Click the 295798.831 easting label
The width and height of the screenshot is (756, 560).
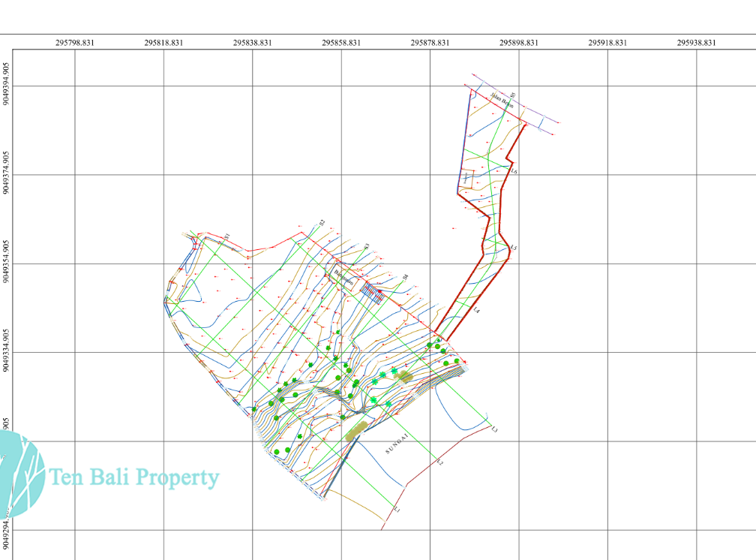click(75, 43)
